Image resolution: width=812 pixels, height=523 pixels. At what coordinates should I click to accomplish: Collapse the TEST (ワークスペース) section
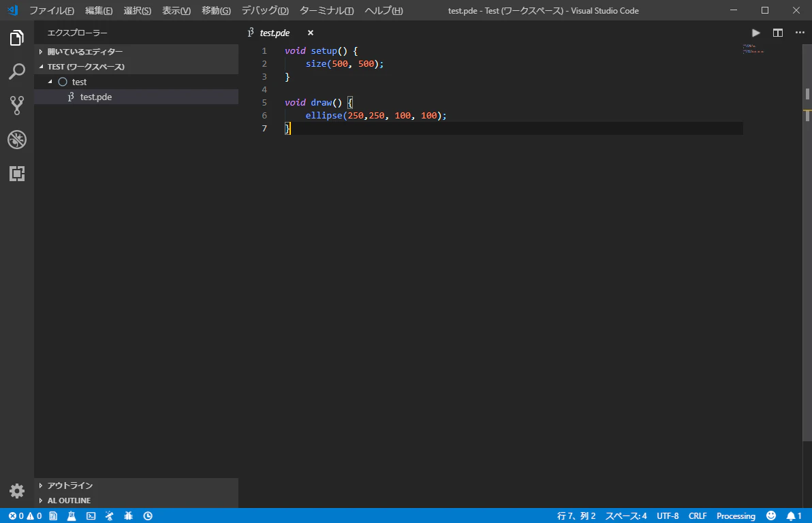(x=136, y=67)
